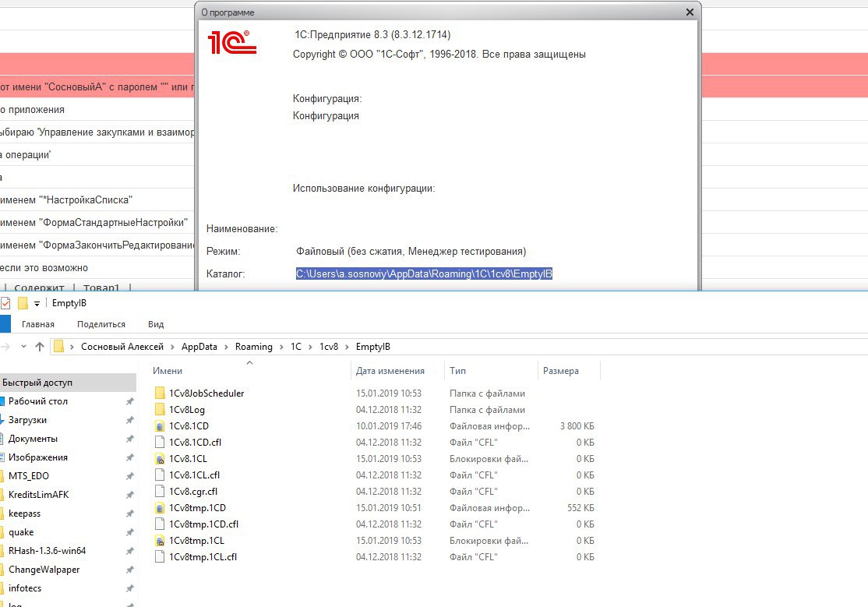Open the Главная ribbon tab

(x=37, y=324)
